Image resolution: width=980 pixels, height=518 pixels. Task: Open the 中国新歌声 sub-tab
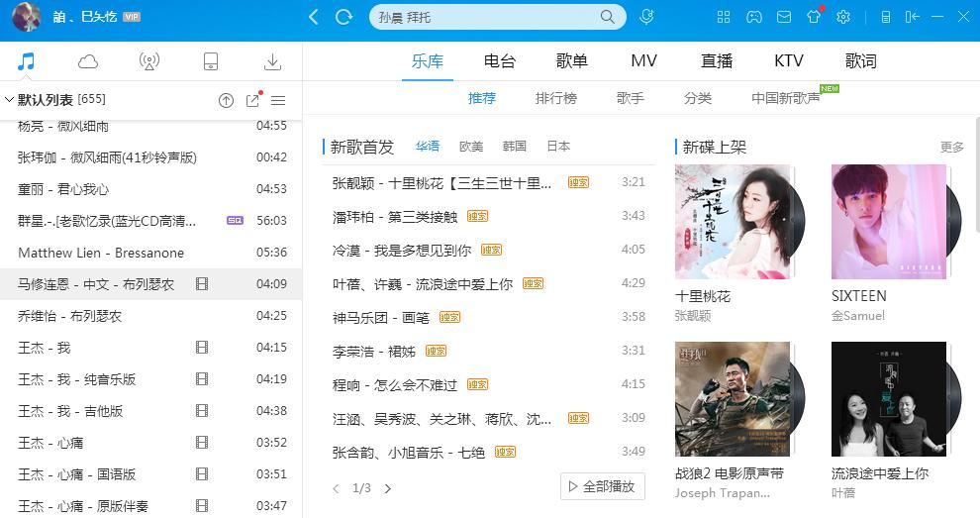pyautogui.click(x=786, y=98)
